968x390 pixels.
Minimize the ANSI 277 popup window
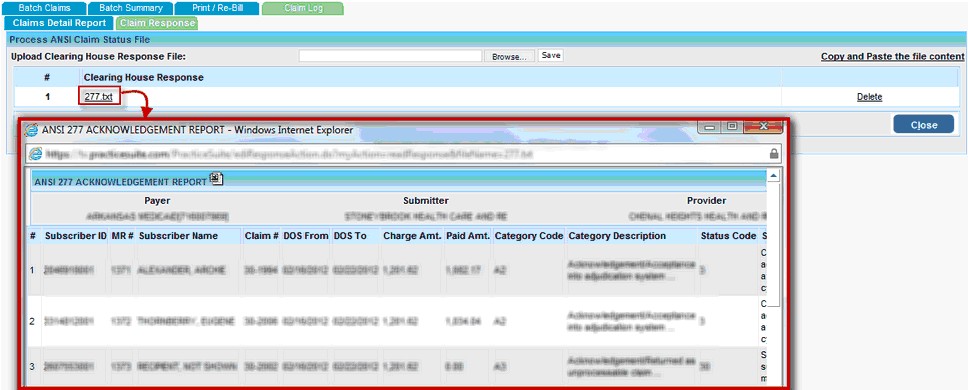(710, 127)
